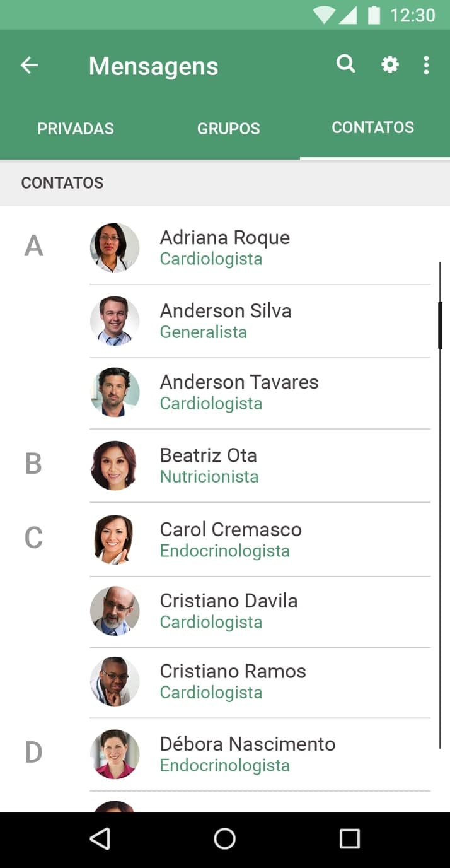Click the letter A section header
Image resolution: width=450 pixels, height=868 pixels.
pyautogui.click(x=33, y=246)
